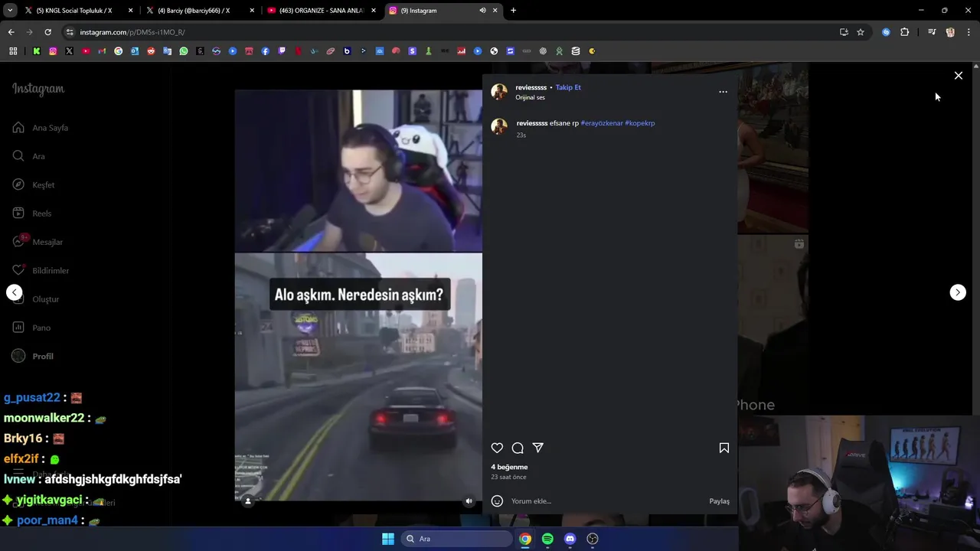The height and width of the screenshot is (551, 980).
Task: Like the reviesssss post with heart icon
Action: pos(497,448)
